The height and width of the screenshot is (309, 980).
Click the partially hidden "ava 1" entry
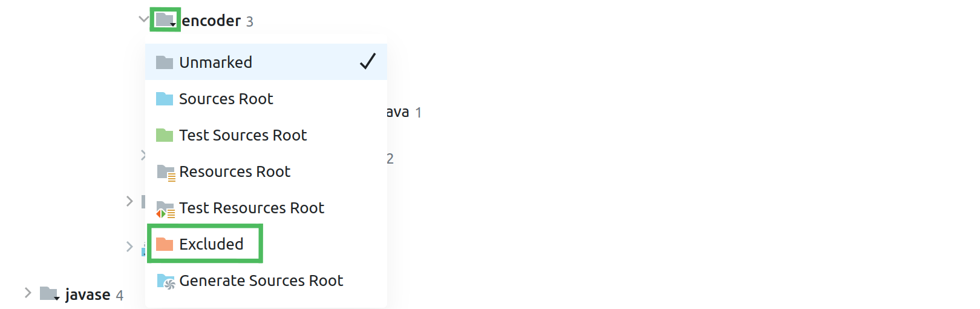(x=399, y=112)
